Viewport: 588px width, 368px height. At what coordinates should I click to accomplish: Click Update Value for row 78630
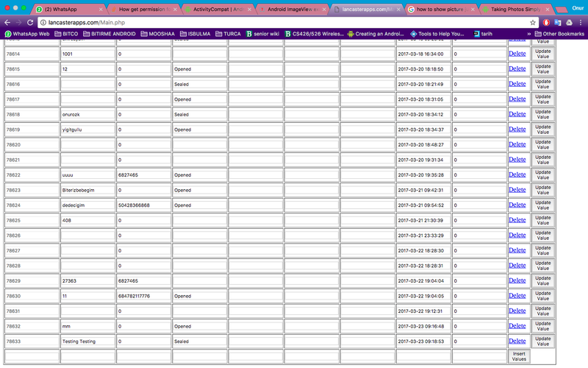(542, 296)
